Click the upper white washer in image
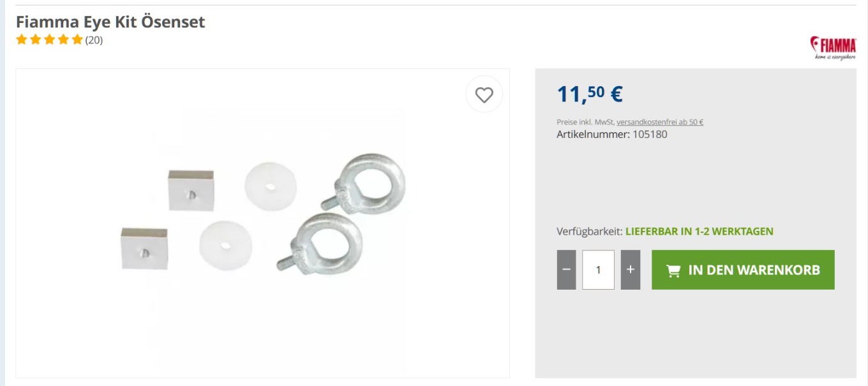868x386 pixels. tap(271, 186)
